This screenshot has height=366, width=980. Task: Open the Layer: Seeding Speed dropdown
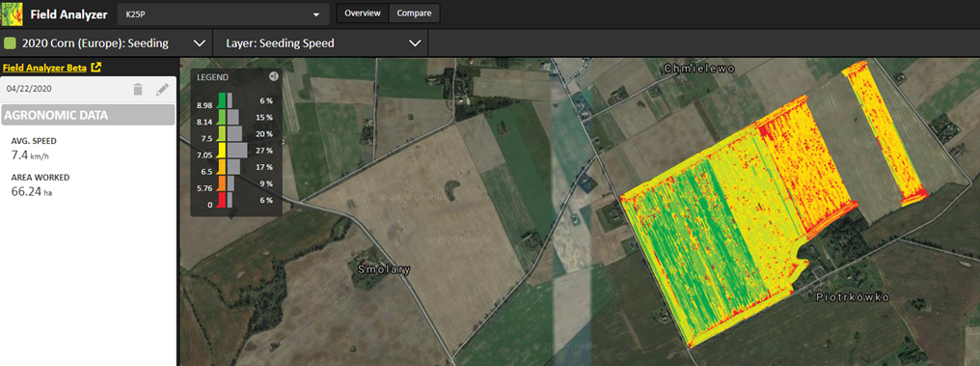pos(319,43)
